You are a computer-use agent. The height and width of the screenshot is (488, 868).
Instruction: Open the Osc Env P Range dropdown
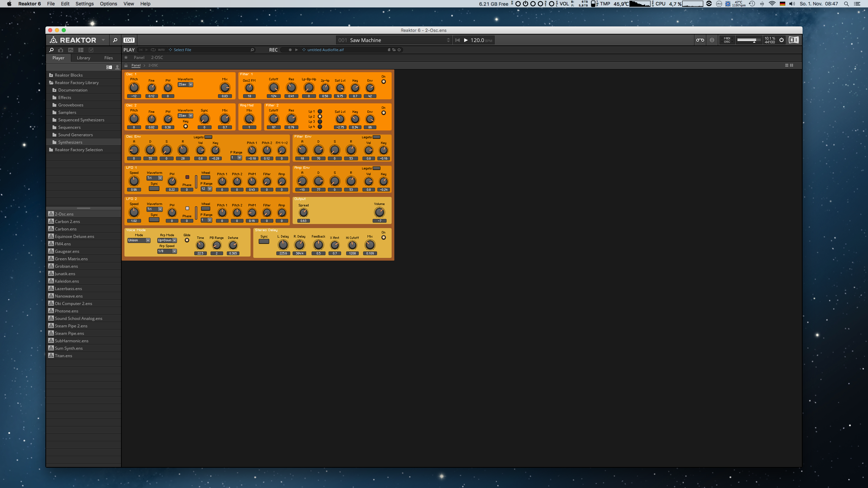click(x=236, y=158)
